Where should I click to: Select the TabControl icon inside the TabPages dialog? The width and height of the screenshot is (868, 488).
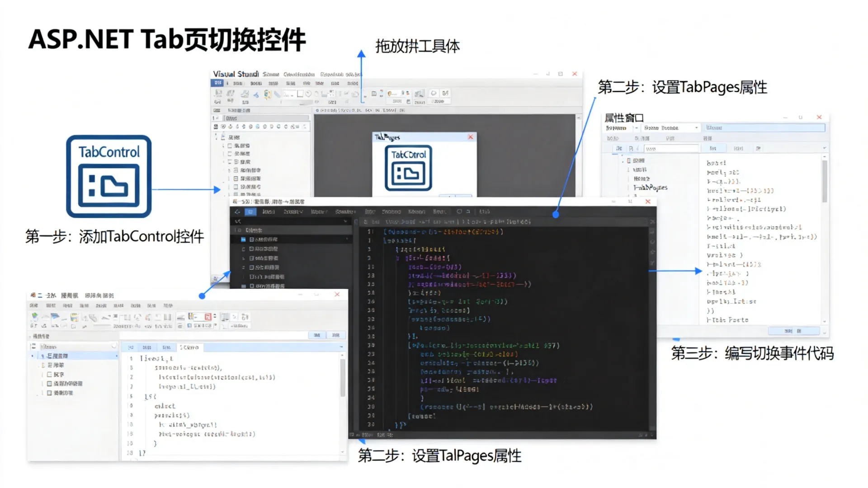click(x=408, y=168)
